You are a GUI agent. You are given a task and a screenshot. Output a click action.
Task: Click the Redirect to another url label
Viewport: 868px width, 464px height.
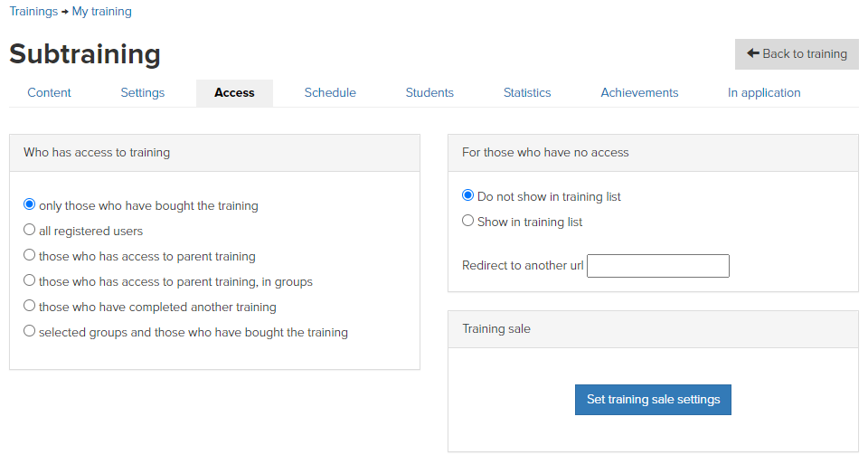[x=523, y=266]
